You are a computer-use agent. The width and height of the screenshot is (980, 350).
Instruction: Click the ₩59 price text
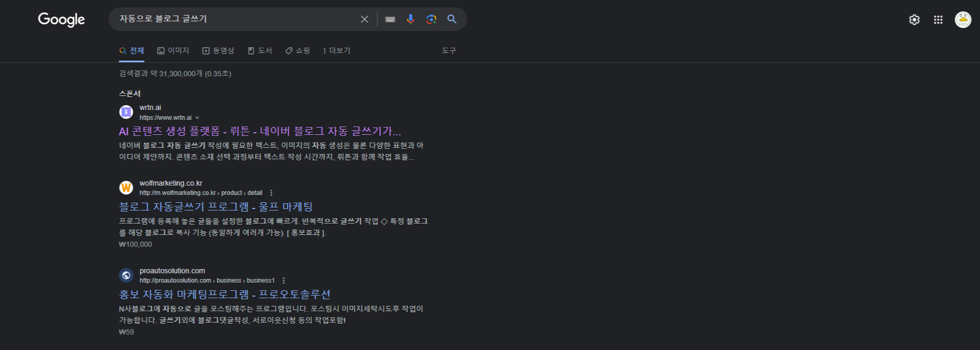click(126, 332)
